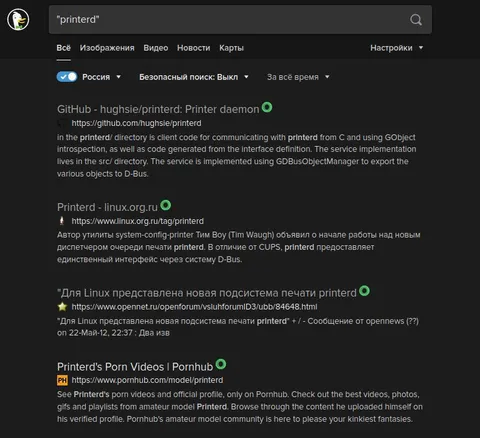Click green badge beside Pornhub result title
The width and height of the screenshot is (480, 438).
(x=221, y=364)
